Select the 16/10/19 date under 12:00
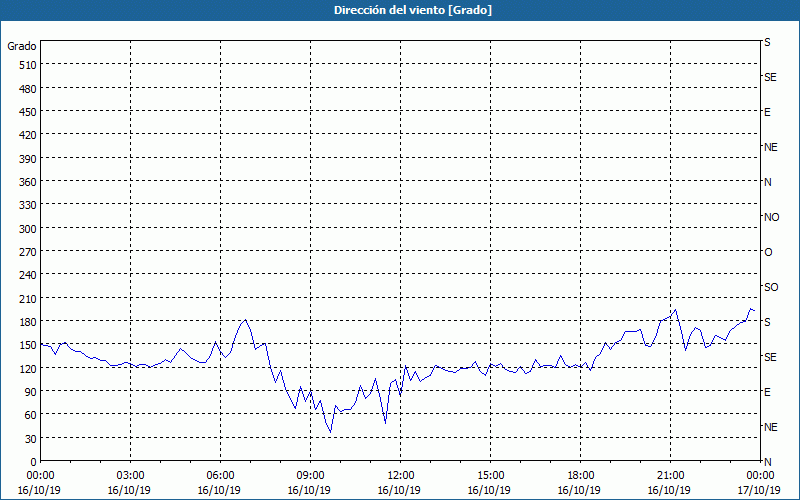The height and width of the screenshot is (500, 800). (399, 490)
